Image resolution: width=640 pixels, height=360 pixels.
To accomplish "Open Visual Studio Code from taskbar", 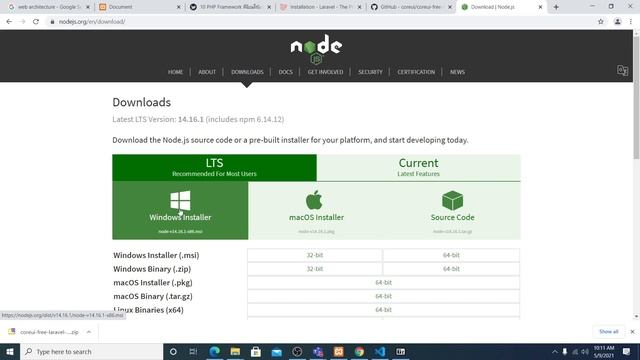I will 380,351.
